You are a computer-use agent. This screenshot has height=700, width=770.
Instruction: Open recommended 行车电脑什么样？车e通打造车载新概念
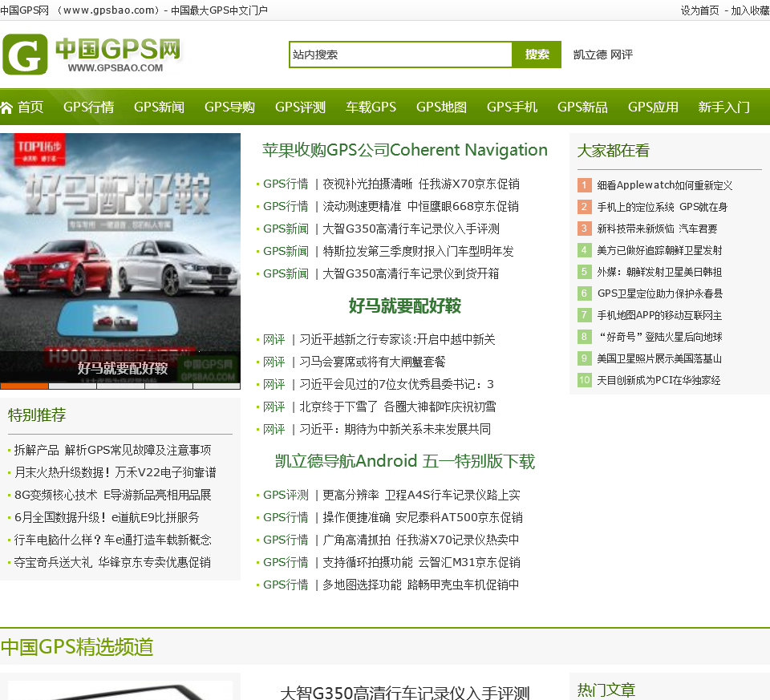click(x=113, y=540)
